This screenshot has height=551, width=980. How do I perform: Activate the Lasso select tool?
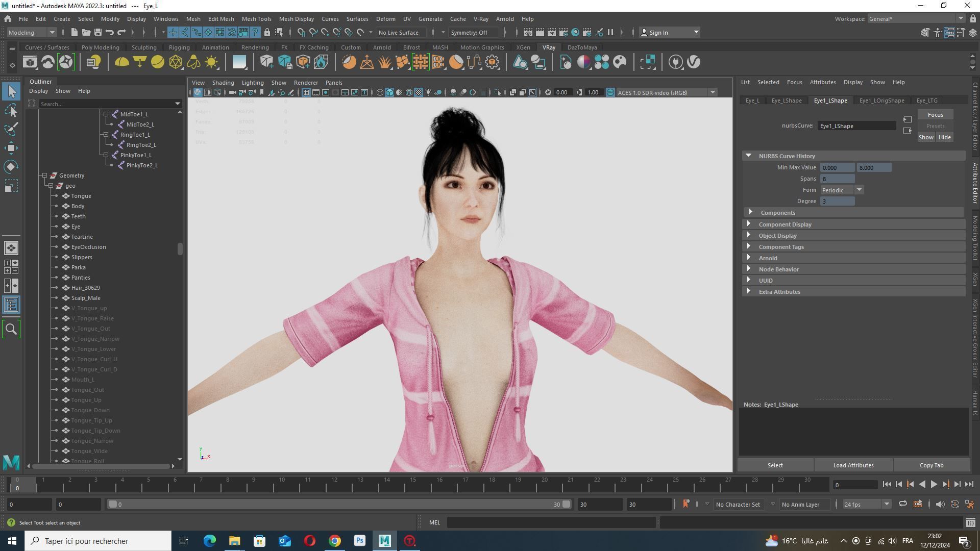11,110
